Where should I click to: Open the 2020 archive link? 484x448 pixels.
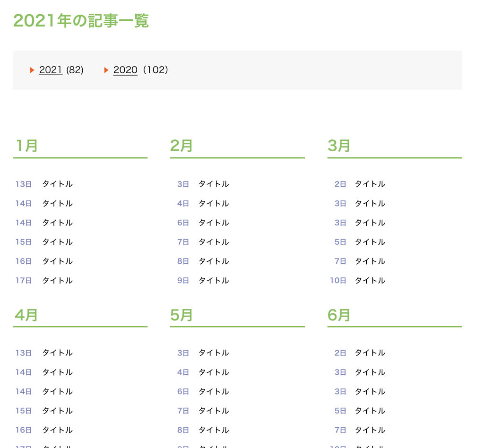point(125,70)
